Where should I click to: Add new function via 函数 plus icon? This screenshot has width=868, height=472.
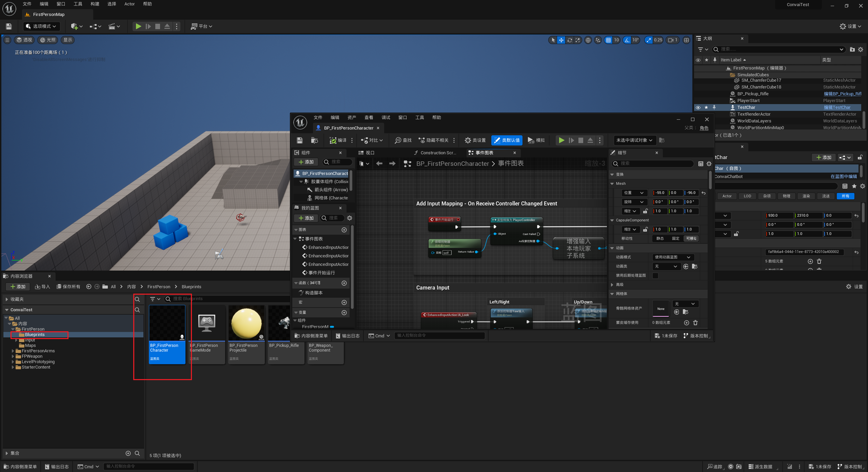pos(344,283)
